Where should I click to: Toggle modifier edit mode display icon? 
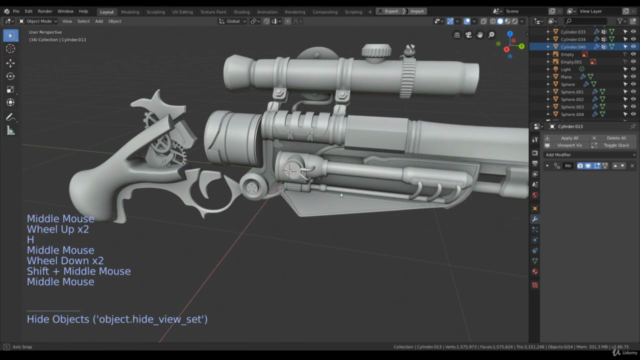coord(597,166)
